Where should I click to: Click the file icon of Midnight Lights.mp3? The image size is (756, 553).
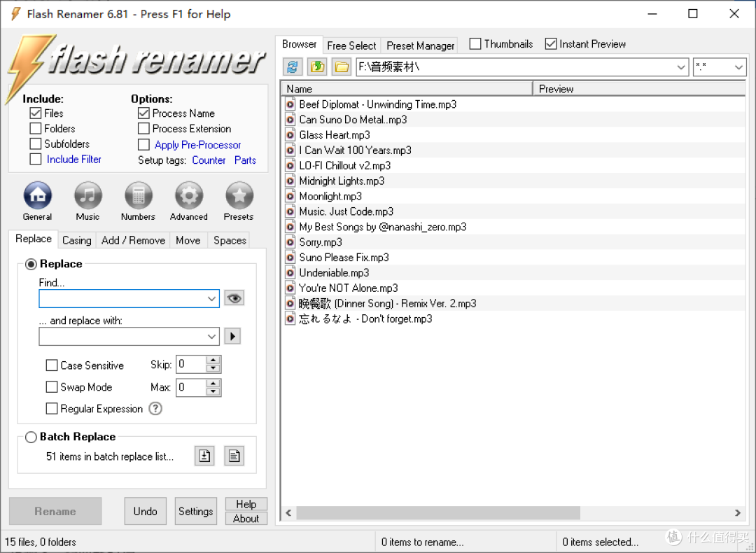(x=290, y=181)
